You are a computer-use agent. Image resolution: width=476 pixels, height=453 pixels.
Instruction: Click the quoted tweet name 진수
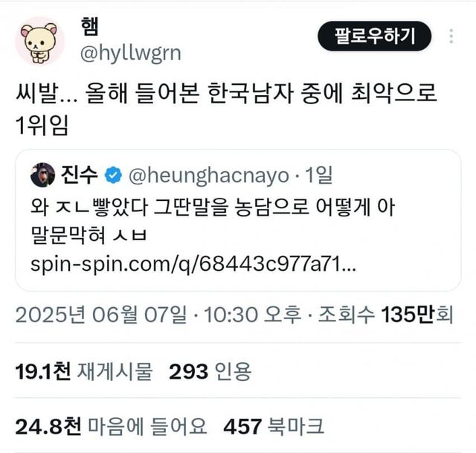[x=80, y=176]
